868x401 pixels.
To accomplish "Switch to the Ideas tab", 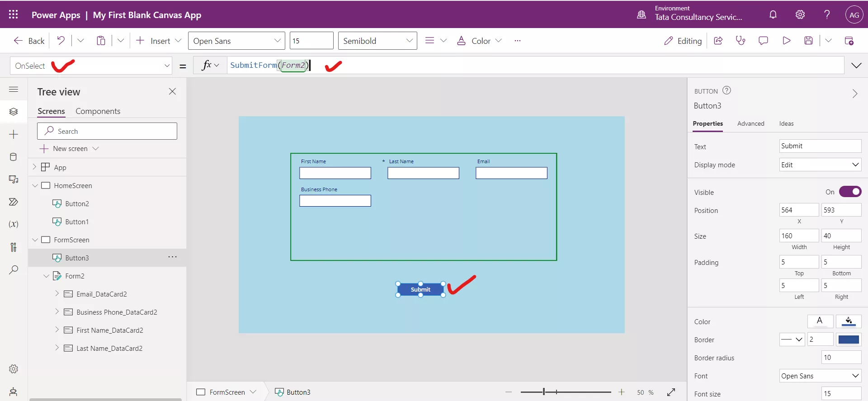I will (786, 123).
